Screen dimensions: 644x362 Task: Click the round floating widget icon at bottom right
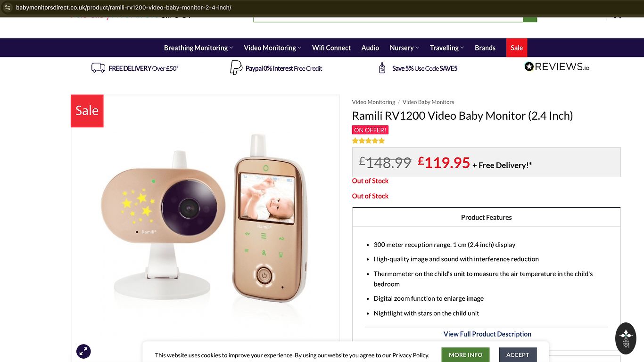click(626, 338)
